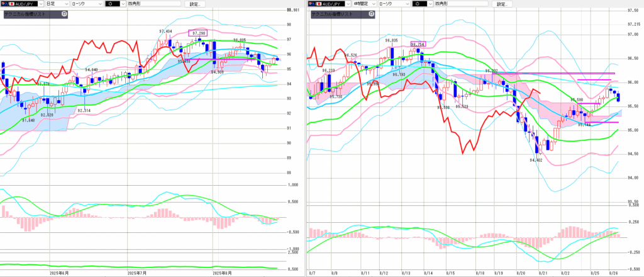Click the 8/15 date axis label

click(x=449, y=273)
